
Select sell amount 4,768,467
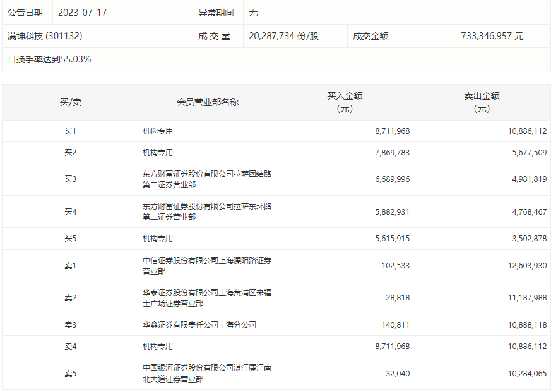coord(529,212)
